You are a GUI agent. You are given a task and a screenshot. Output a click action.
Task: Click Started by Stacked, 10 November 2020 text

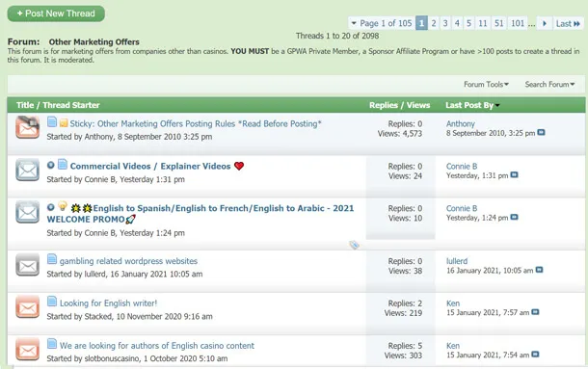pyautogui.click(x=129, y=317)
